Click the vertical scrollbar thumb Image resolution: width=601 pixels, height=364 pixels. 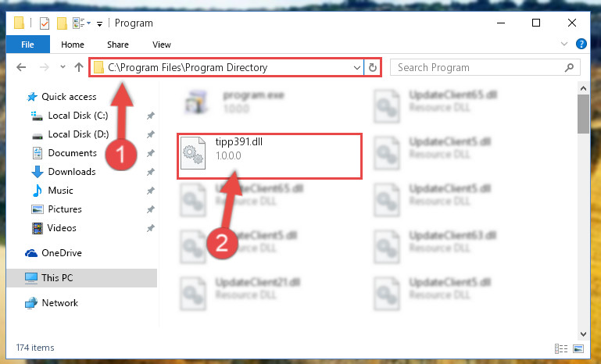point(583,114)
